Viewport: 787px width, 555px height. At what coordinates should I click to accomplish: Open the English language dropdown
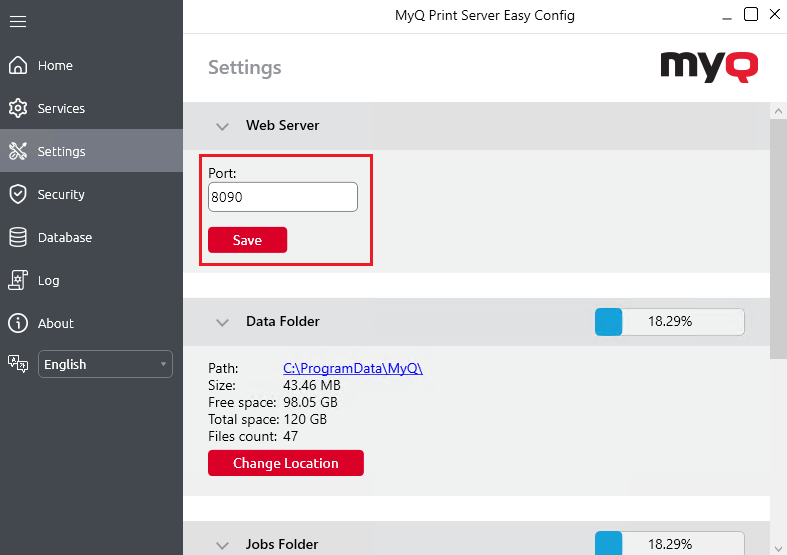(x=105, y=365)
